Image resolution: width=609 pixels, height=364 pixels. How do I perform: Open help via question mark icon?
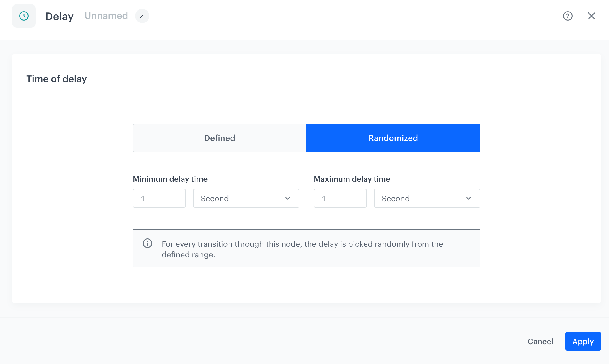point(568,16)
